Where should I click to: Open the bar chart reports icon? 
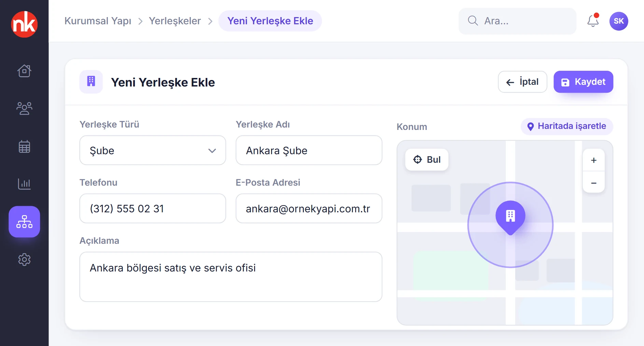coord(24,184)
